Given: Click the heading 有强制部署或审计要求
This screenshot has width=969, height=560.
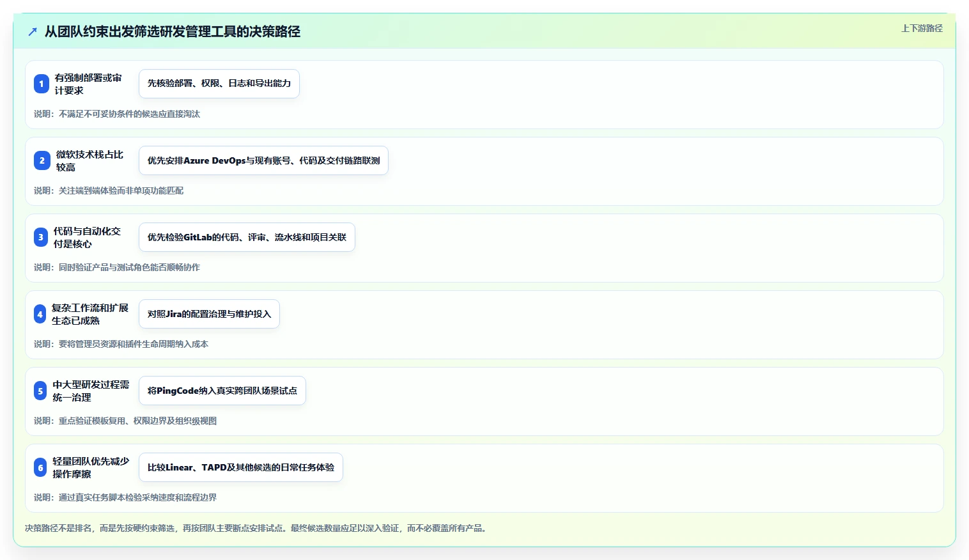Looking at the screenshot, I should [x=88, y=84].
